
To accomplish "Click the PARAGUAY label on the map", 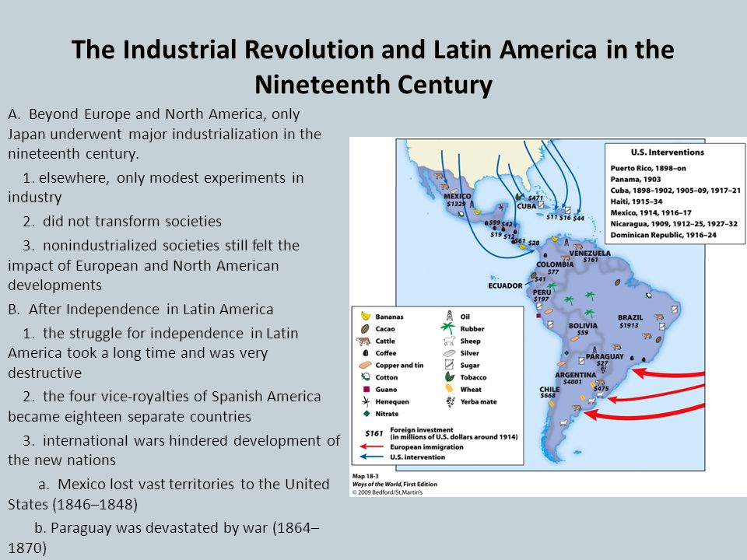I will pos(605,357).
